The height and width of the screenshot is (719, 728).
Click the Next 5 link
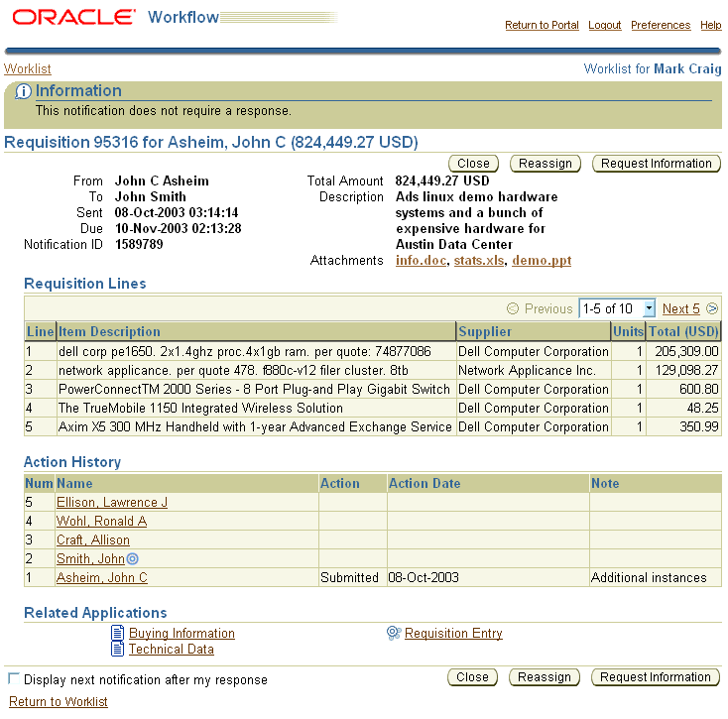(680, 308)
